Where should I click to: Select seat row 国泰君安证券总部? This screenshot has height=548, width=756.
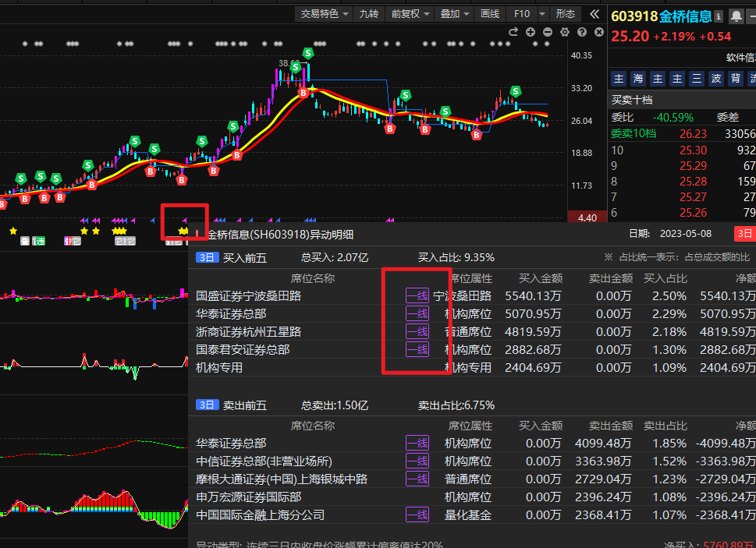(x=472, y=349)
